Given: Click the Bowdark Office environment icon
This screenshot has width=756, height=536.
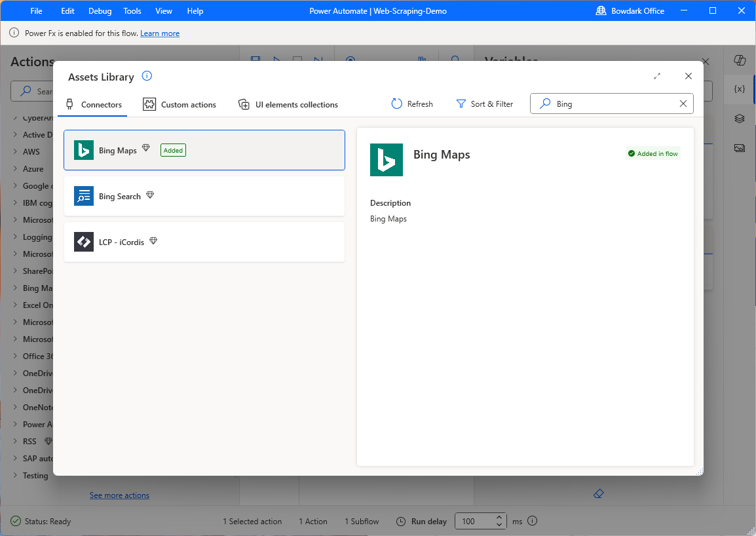Looking at the screenshot, I should point(601,10).
